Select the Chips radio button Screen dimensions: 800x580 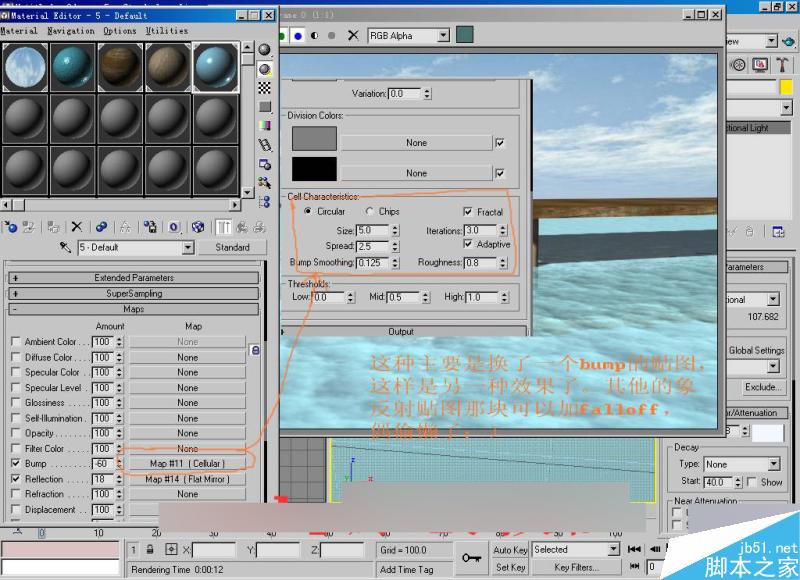372,212
